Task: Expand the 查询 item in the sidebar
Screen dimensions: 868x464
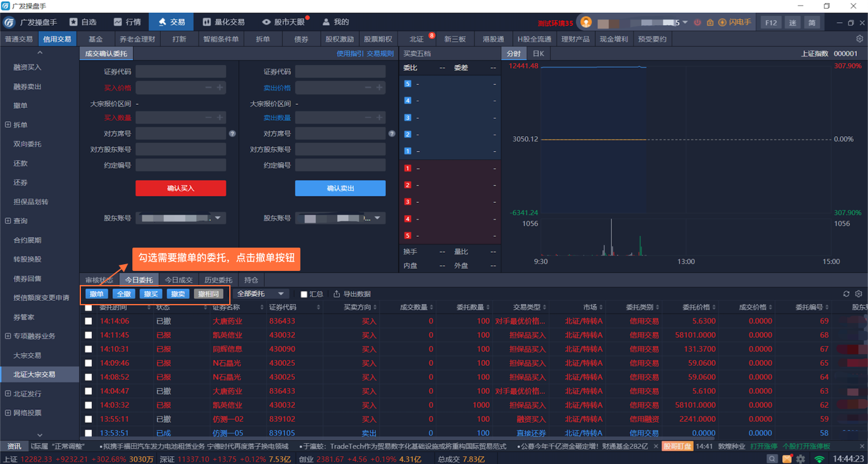Action: (8, 221)
